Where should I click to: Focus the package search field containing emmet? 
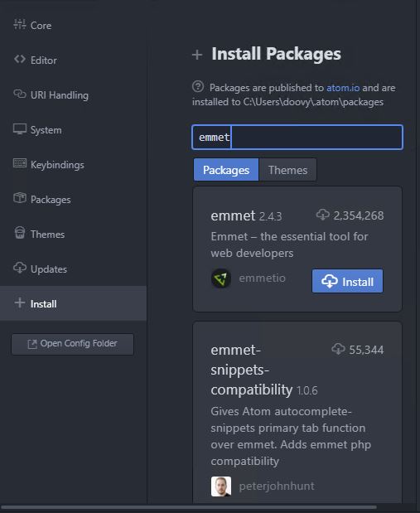tap(297, 137)
